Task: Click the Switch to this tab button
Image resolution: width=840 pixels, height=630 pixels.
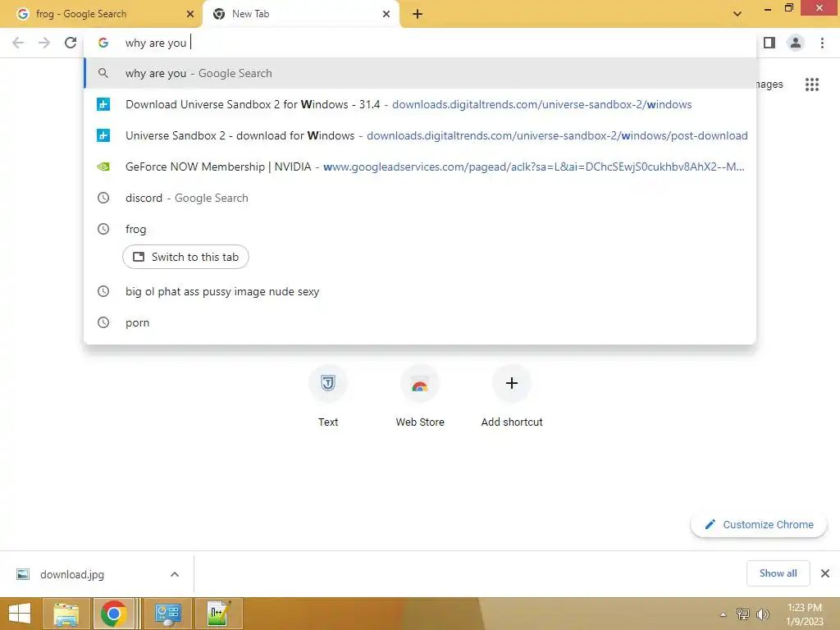Action: tap(185, 257)
